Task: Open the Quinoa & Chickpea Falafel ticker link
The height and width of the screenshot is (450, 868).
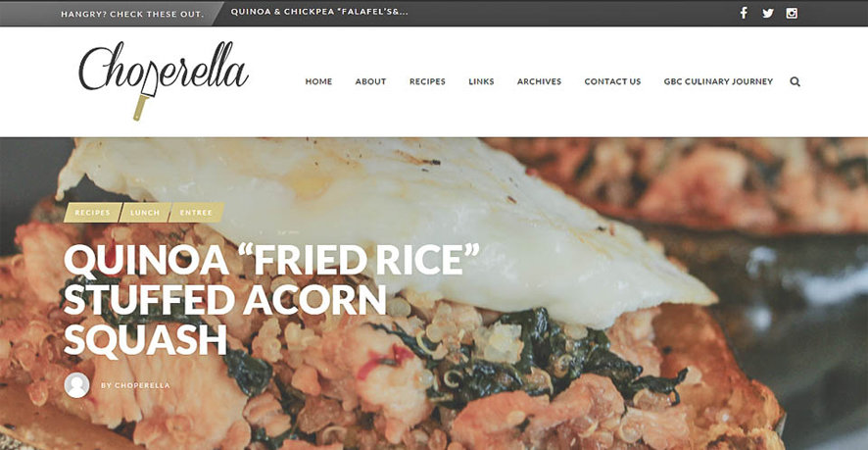Action: 319,12
